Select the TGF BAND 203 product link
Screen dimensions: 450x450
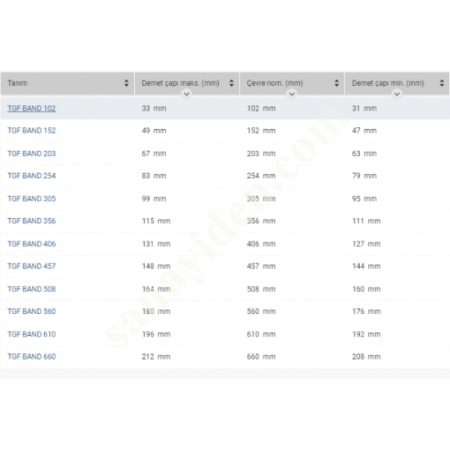[x=32, y=153]
